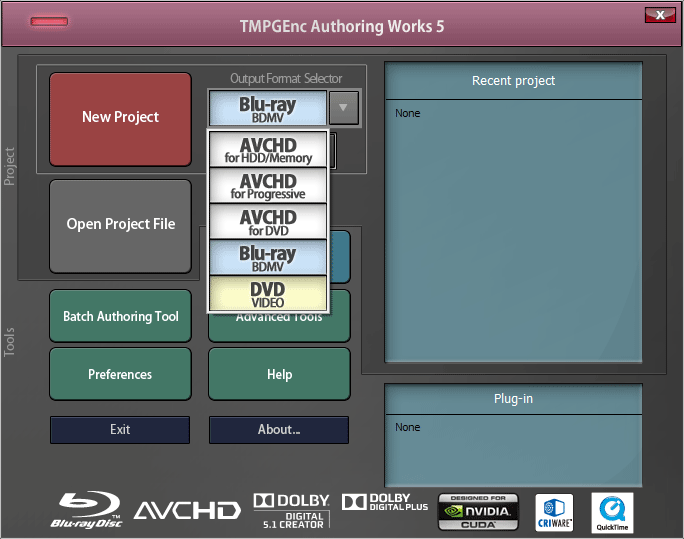The width and height of the screenshot is (684, 539).
Task: Click the NVIDIA CUDA badge
Action: [478, 512]
